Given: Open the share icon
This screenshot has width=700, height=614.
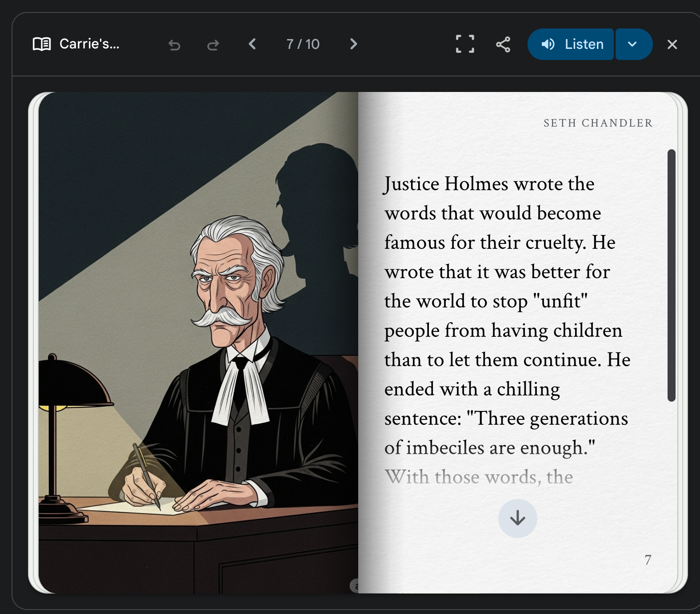Looking at the screenshot, I should click(503, 44).
